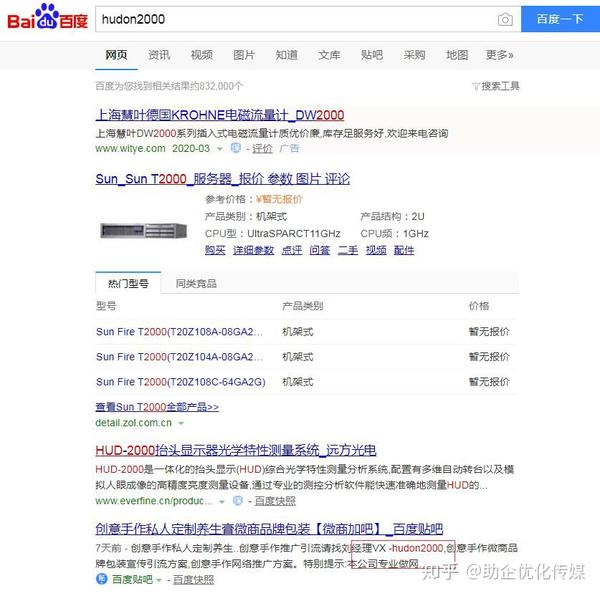Open the 文库 tab

[x=329, y=55]
